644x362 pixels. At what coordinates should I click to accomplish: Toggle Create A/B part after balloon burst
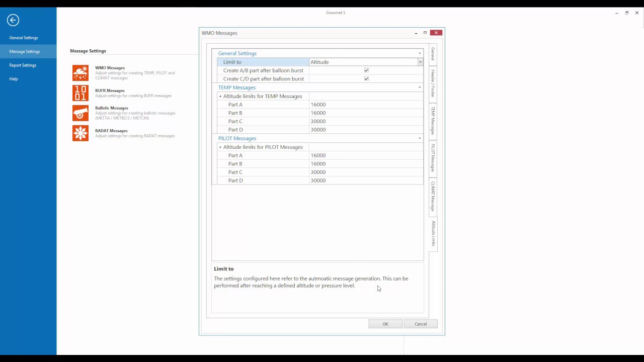click(366, 70)
